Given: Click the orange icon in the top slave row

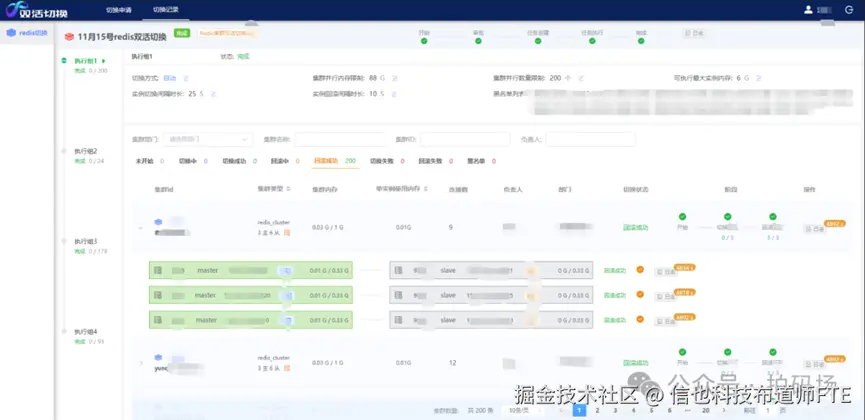Looking at the screenshot, I should (530, 270).
